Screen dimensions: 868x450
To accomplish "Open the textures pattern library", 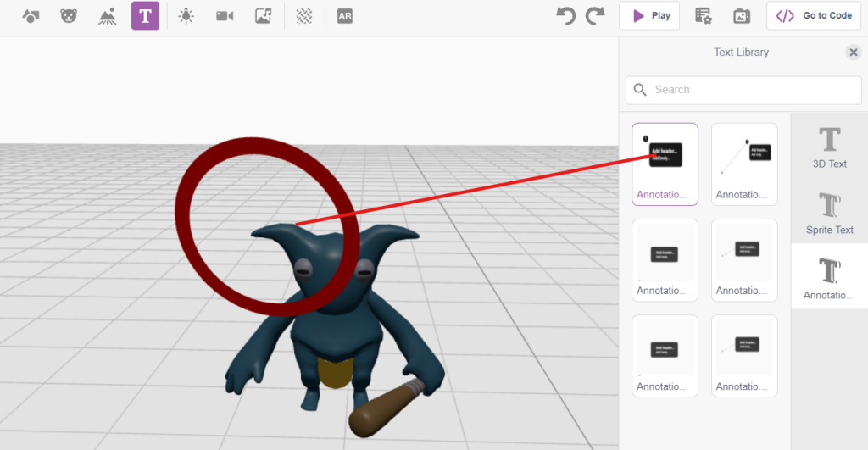I will point(303,16).
